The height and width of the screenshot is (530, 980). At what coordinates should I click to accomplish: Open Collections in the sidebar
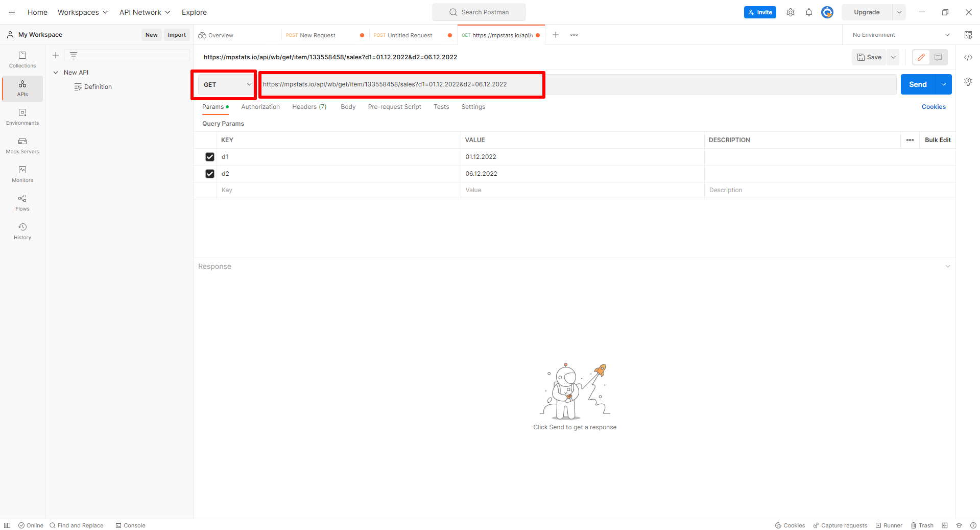pyautogui.click(x=22, y=59)
